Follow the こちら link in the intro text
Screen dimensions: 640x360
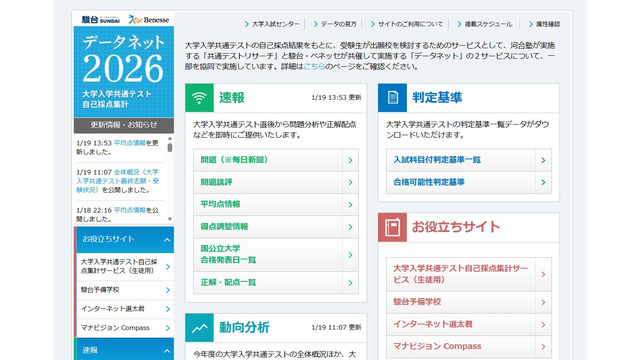tap(314, 67)
